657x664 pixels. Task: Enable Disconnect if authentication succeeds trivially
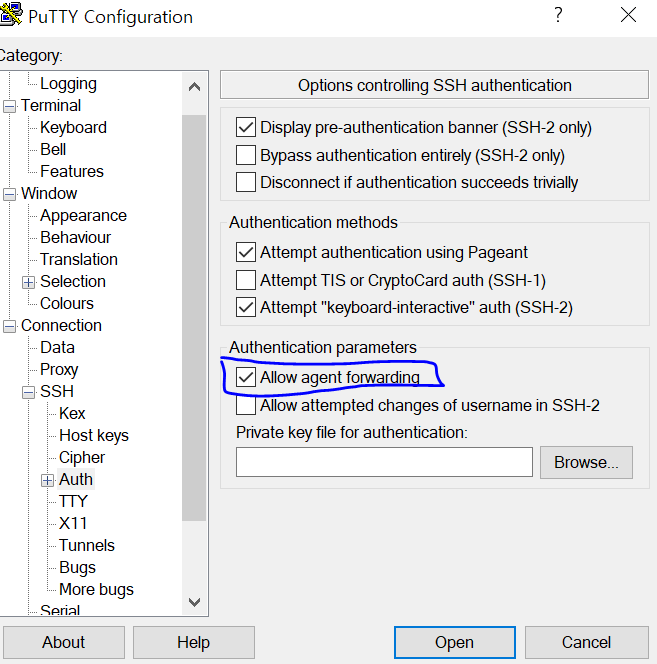246,182
